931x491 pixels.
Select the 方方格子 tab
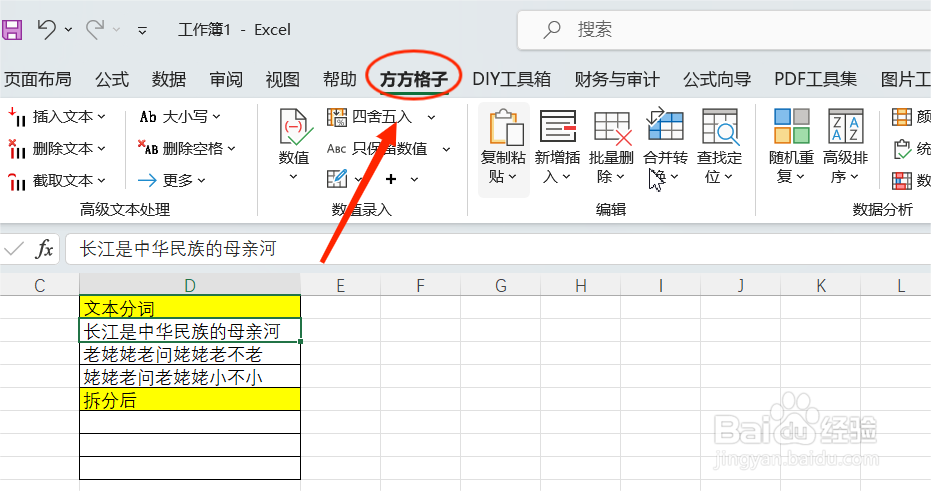(x=414, y=80)
